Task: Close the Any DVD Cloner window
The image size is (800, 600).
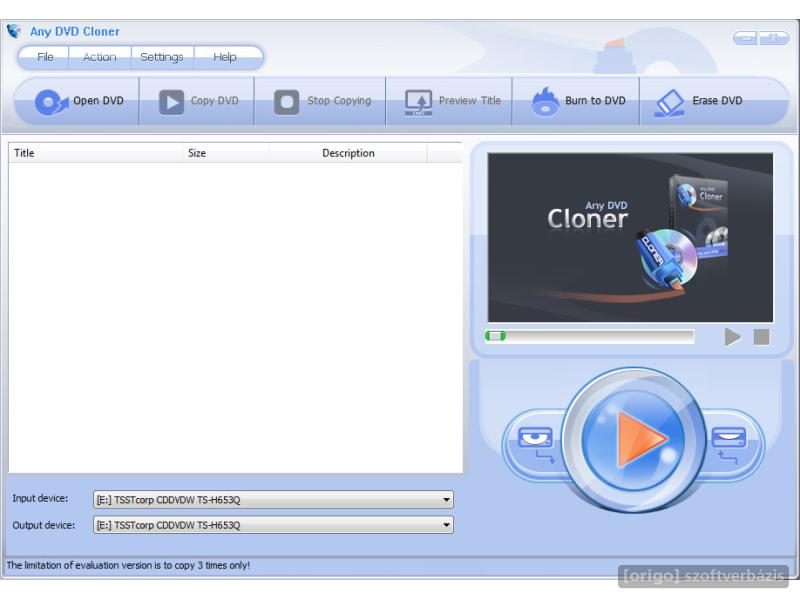Action: click(774, 38)
